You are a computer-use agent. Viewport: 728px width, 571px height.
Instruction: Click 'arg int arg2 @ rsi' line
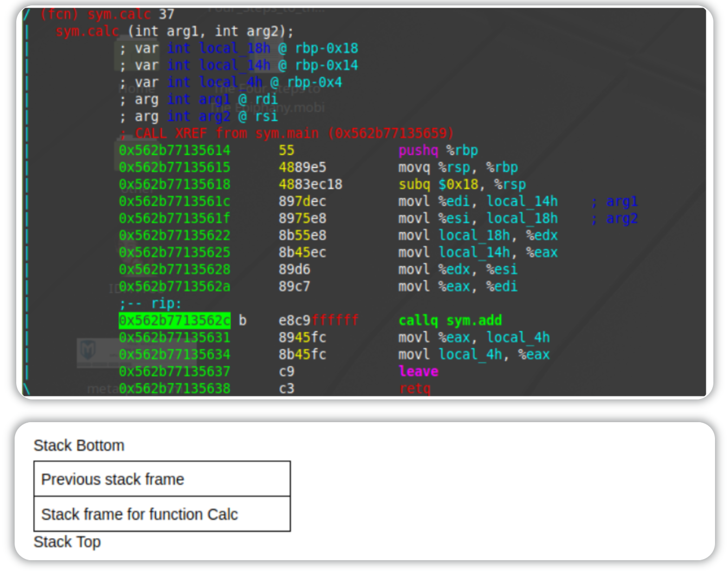[199, 116]
